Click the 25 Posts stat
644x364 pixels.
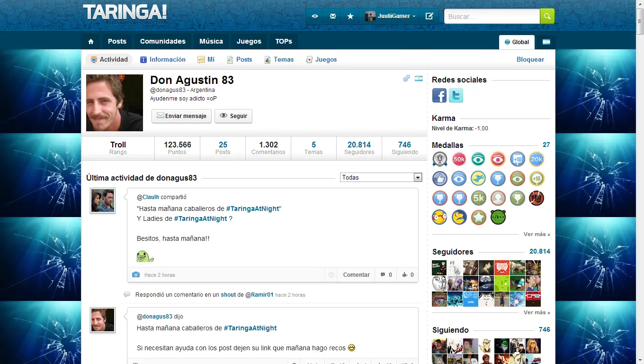(x=223, y=148)
